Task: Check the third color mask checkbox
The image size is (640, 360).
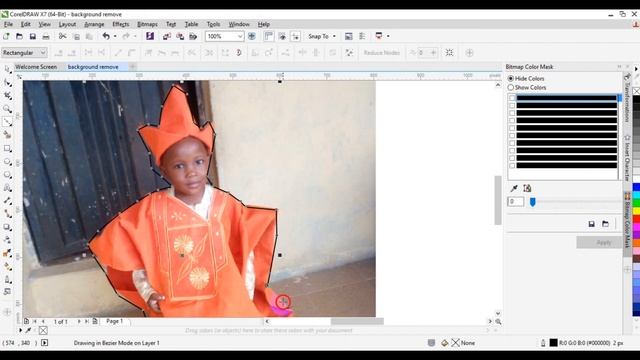Action: coord(512,113)
